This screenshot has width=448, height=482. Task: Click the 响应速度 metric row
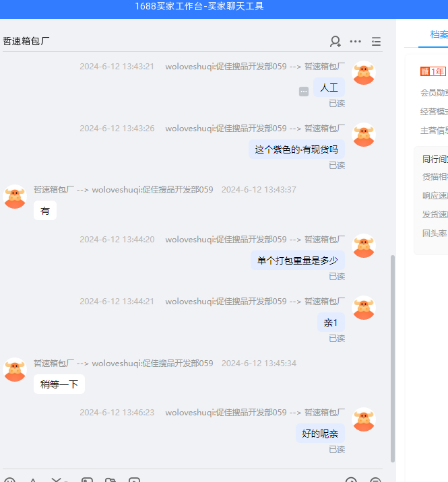pyautogui.click(x=435, y=195)
